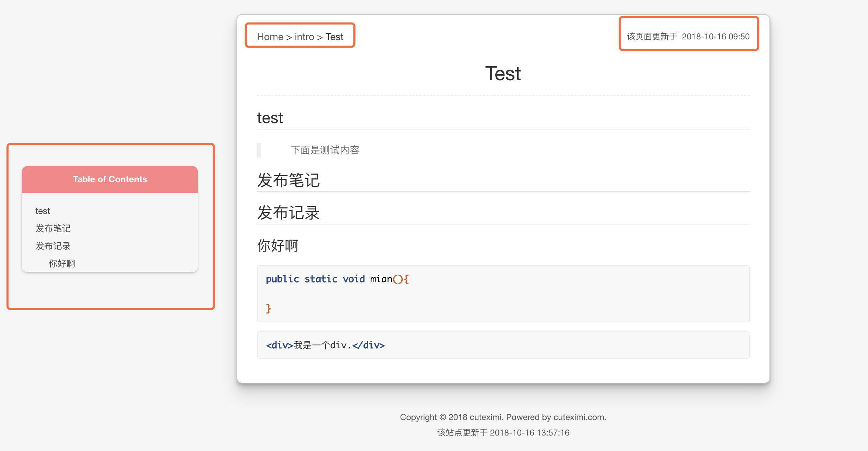Select 'test' in Table of Contents
This screenshot has height=451, width=868.
[43, 211]
